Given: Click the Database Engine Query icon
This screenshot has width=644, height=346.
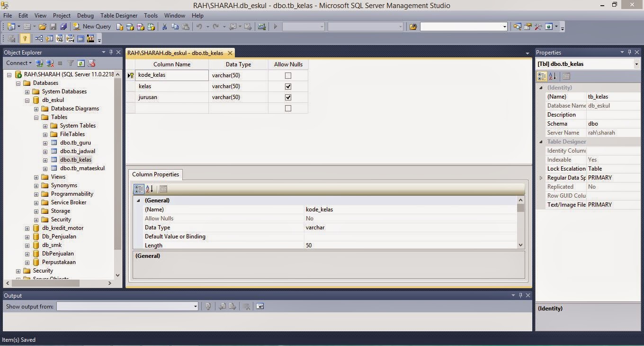Looking at the screenshot, I should 120,27.
